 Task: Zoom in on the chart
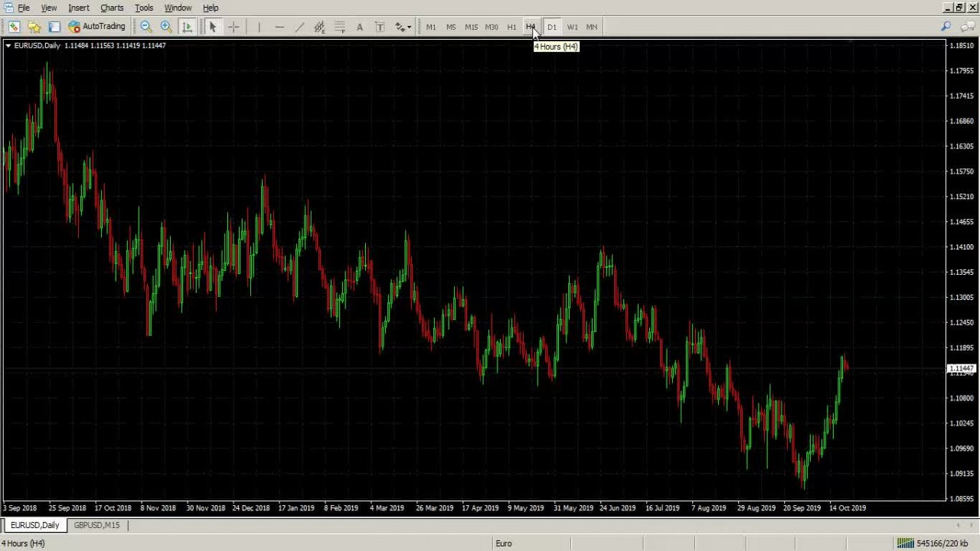(166, 27)
